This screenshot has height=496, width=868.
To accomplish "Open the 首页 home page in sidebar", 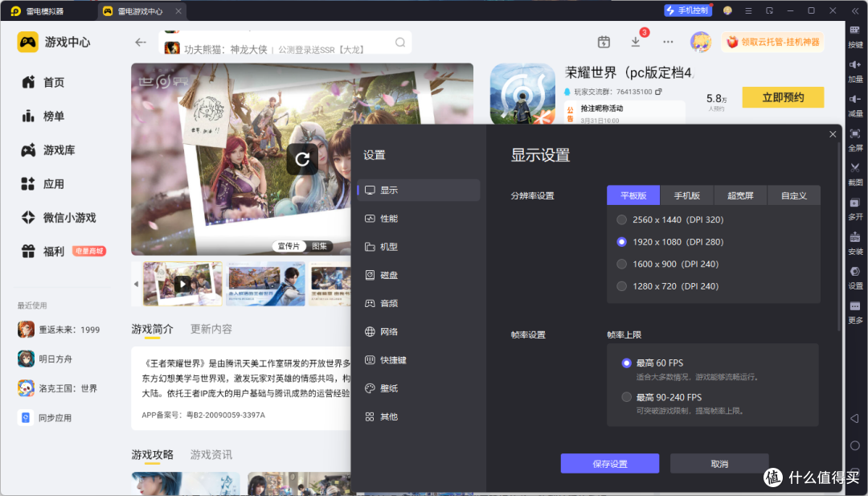I will click(43, 83).
